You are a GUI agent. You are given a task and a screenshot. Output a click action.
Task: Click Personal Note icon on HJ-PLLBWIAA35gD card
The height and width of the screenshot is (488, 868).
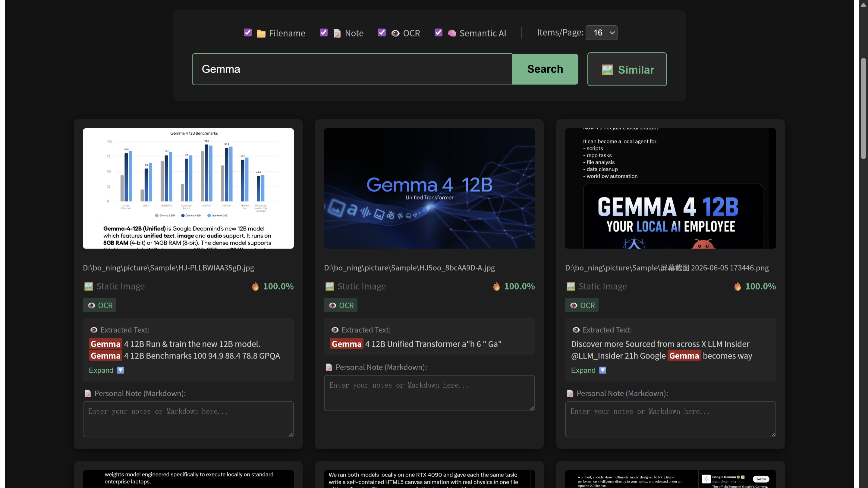[x=88, y=393]
